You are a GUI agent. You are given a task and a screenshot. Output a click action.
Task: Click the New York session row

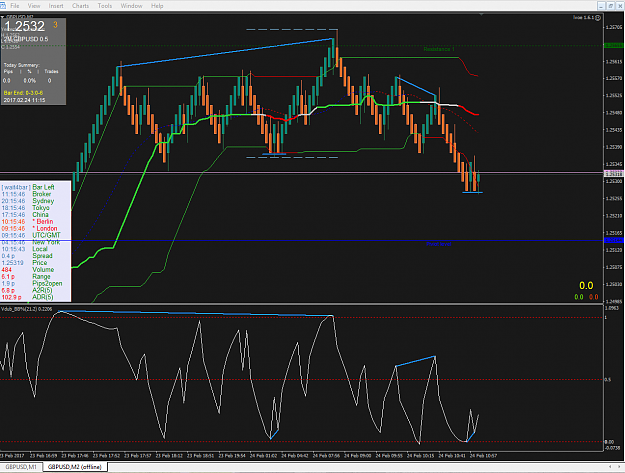[x=31, y=242]
